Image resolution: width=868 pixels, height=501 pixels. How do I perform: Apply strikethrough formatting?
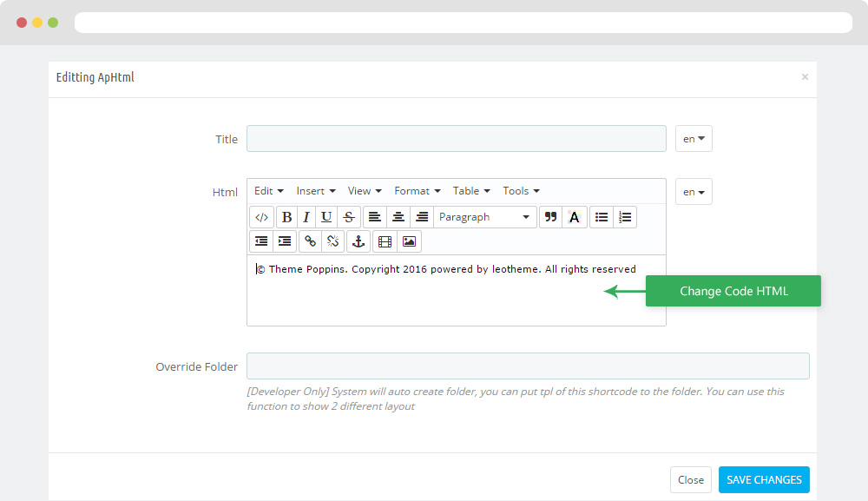click(x=349, y=217)
